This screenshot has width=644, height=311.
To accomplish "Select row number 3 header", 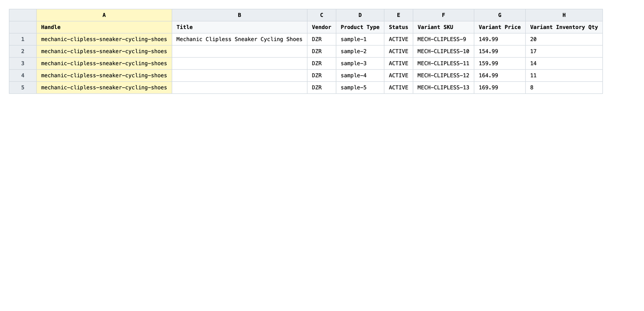I will click(x=23, y=64).
